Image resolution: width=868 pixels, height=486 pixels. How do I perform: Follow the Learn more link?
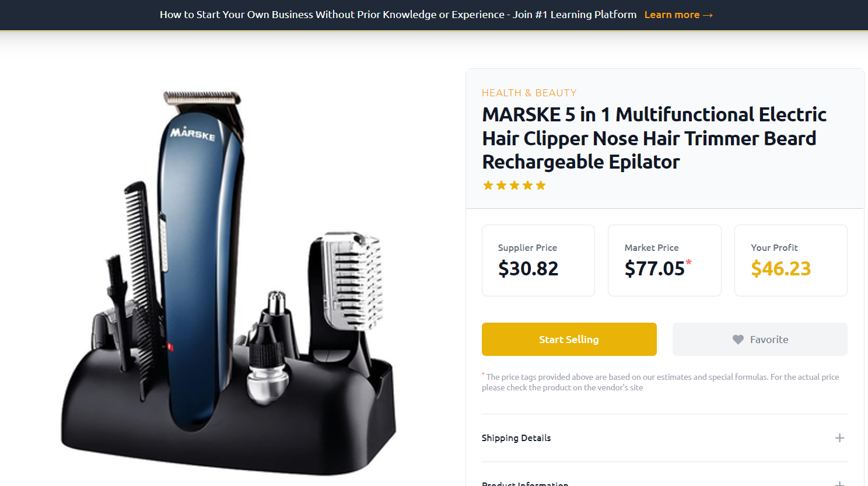(x=672, y=15)
